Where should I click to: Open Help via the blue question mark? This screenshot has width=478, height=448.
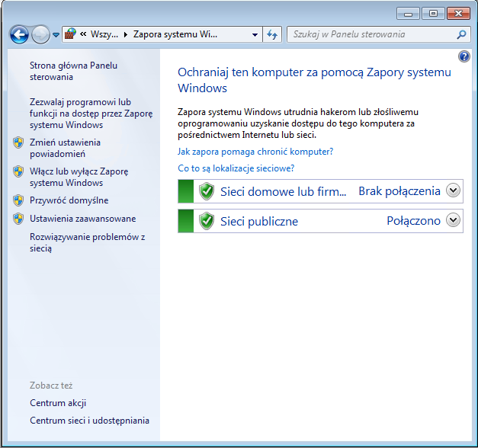pos(464,56)
